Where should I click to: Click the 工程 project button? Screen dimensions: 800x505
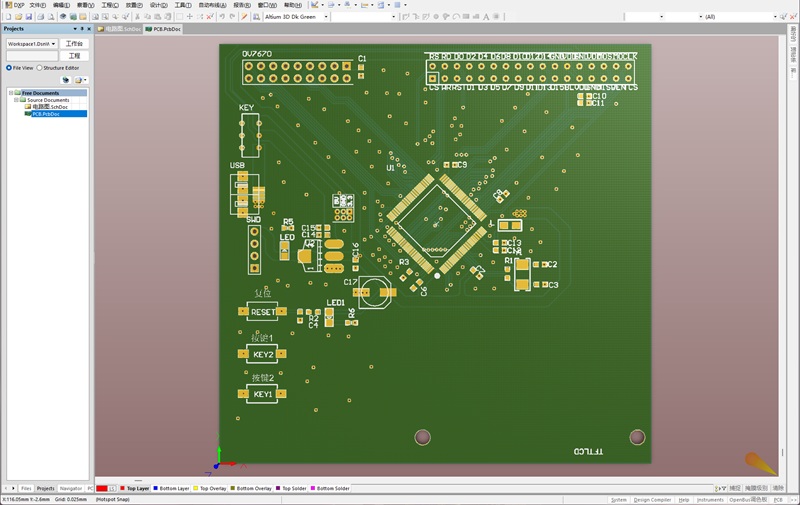point(74,56)
